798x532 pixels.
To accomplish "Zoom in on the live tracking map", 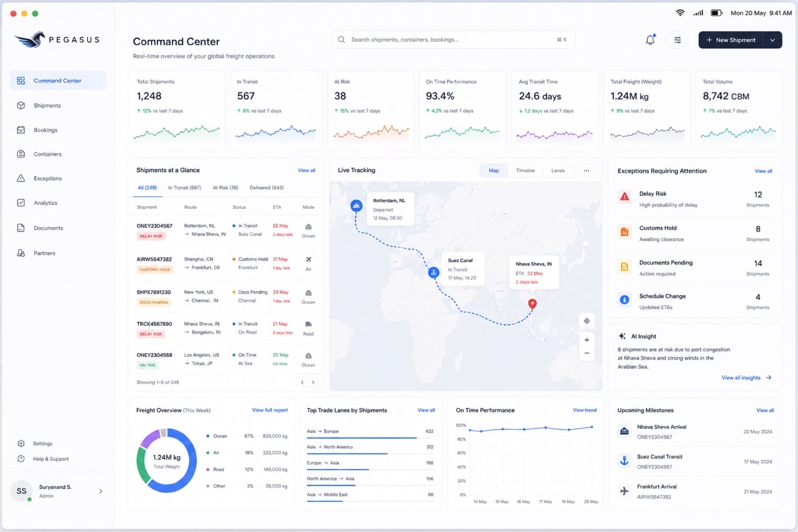I will [x=587, y=340].
